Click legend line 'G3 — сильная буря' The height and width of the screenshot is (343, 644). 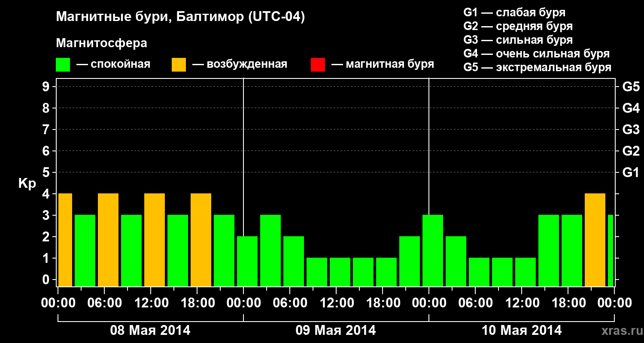coord(518,40)
